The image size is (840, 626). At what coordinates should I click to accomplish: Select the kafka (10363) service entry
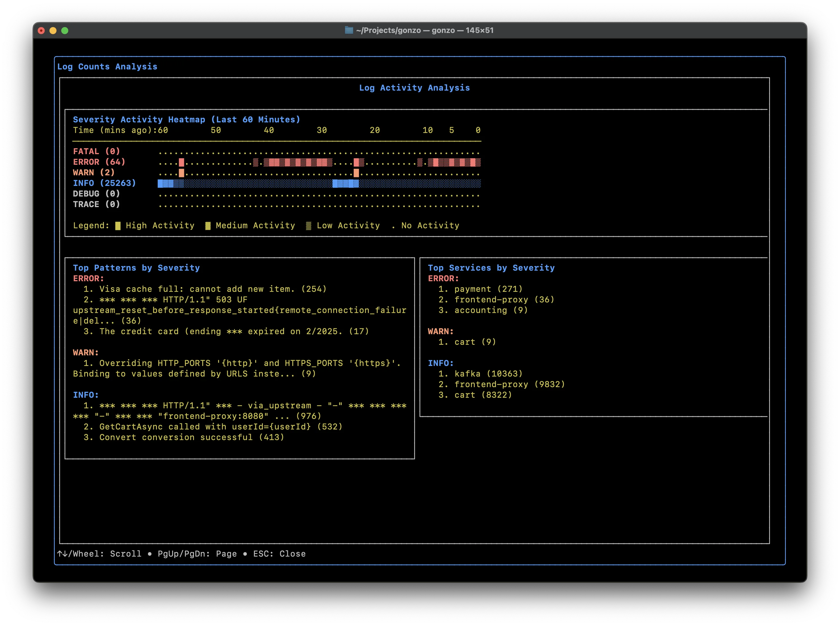(488, 374)
